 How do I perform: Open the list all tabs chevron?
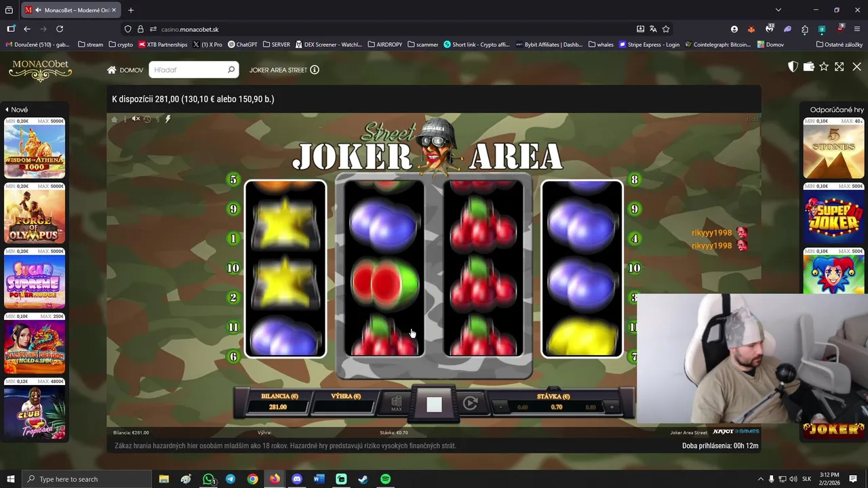coord(778,10)
